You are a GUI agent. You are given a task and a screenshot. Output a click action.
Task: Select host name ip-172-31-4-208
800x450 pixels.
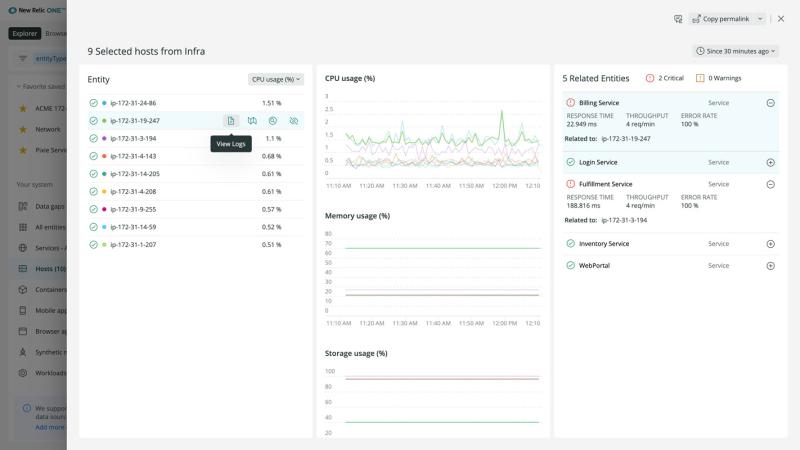(x=133, y=191)
